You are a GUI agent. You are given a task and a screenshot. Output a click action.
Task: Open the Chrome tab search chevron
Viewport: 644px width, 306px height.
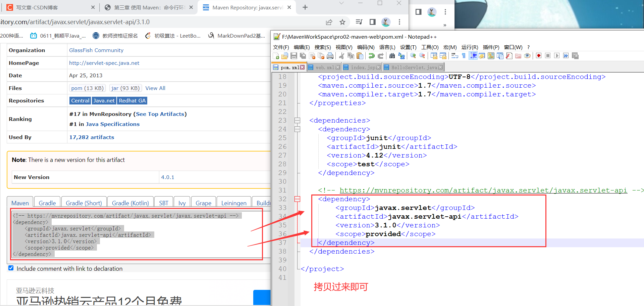point(341,3)
